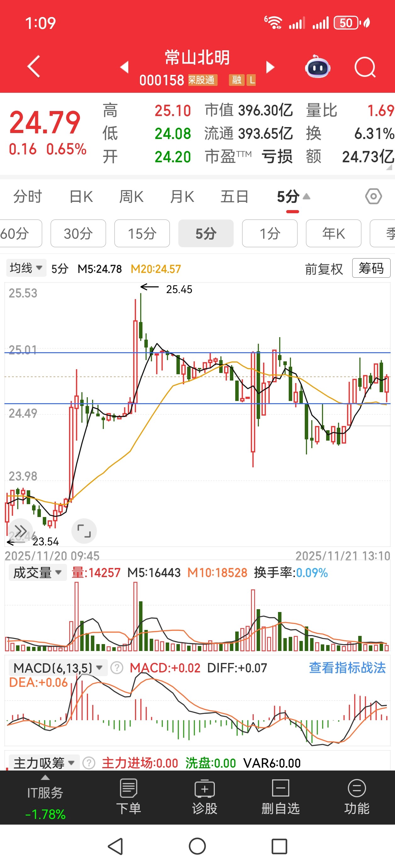
Task: Go to next stock with right triangle
Action: coord(270,67)
